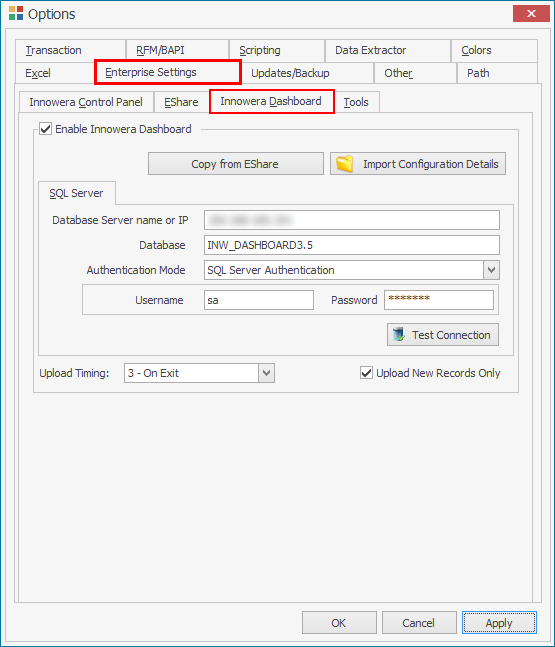This screenshot has height=647, width=555.
Task: Cancel the Options dialog
Action: point(419,623)
